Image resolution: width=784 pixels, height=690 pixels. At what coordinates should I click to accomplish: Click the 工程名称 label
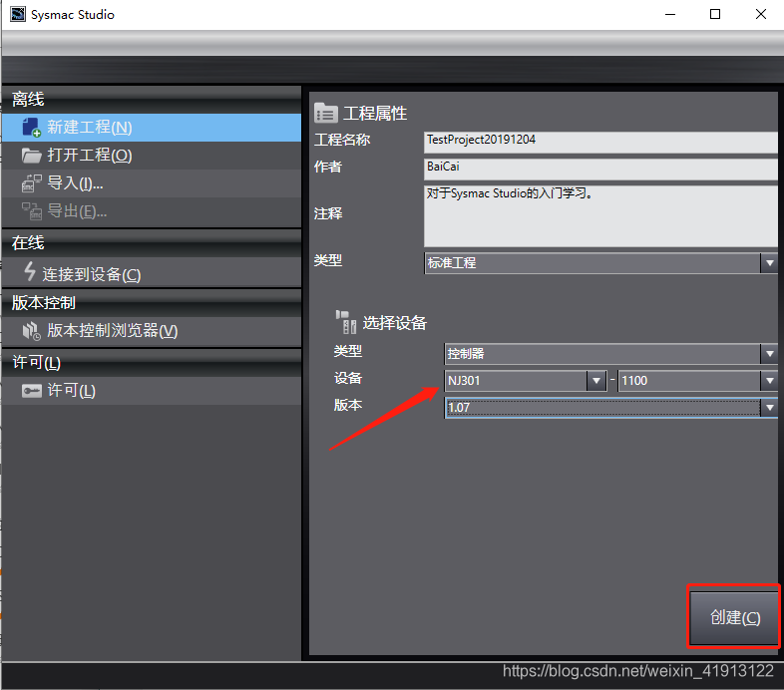(342, 140)
